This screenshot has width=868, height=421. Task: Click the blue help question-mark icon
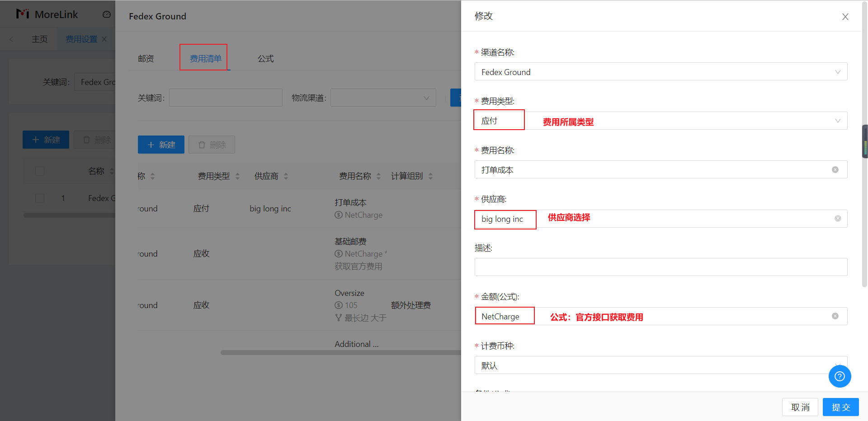pos(840,376)
